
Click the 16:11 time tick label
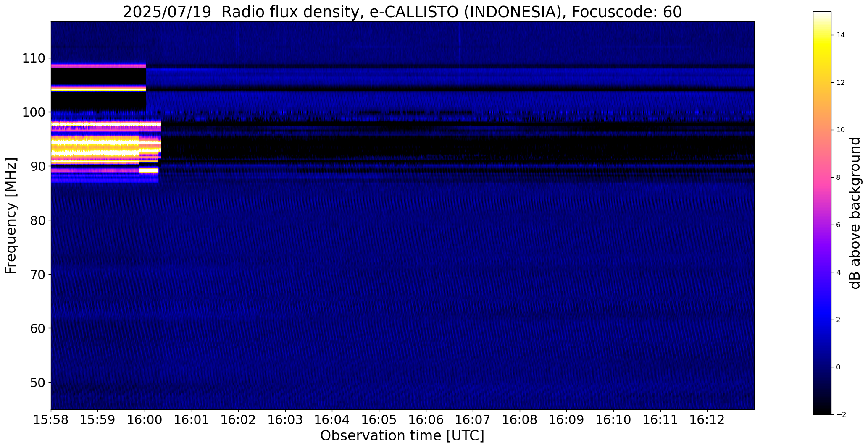(x=661, y=420)
